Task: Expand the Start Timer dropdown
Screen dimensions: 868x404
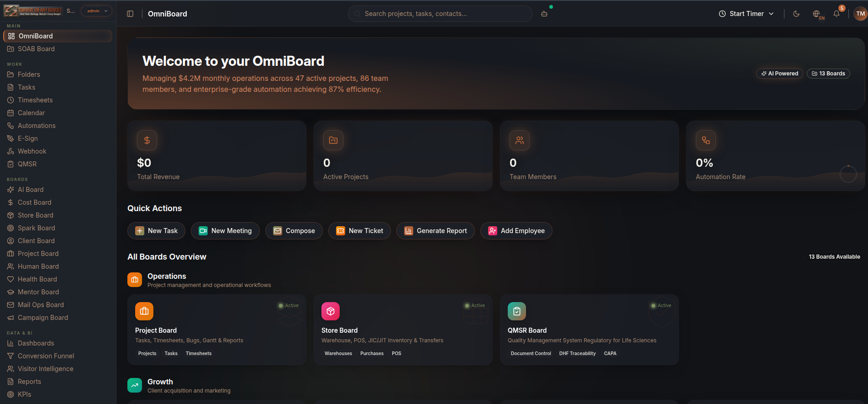Action: [746, 14]
